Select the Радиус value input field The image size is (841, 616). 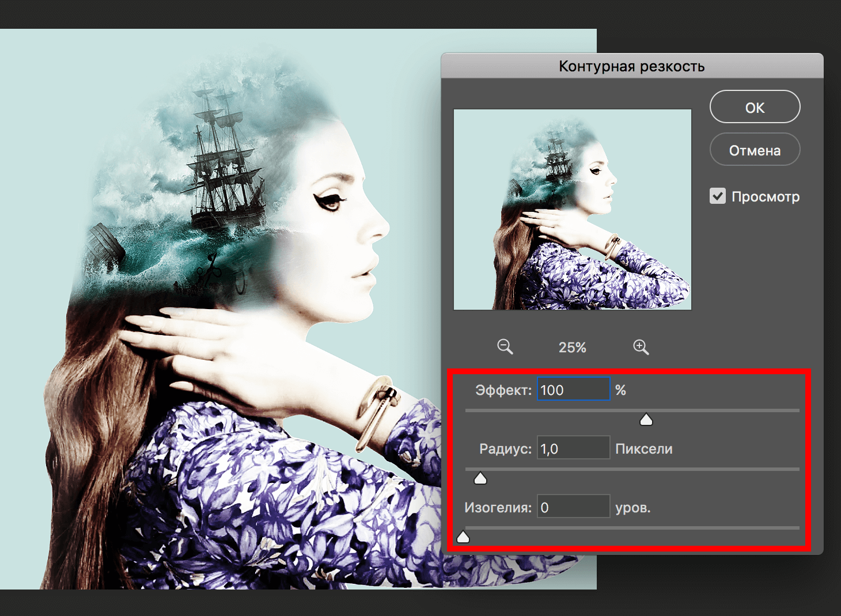click(573, 448)
